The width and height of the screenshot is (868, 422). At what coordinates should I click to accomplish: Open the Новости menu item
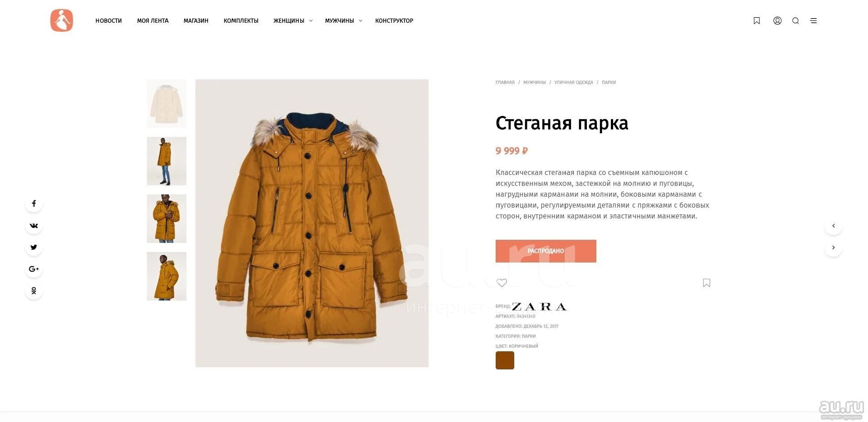click(x=108, y=20)
